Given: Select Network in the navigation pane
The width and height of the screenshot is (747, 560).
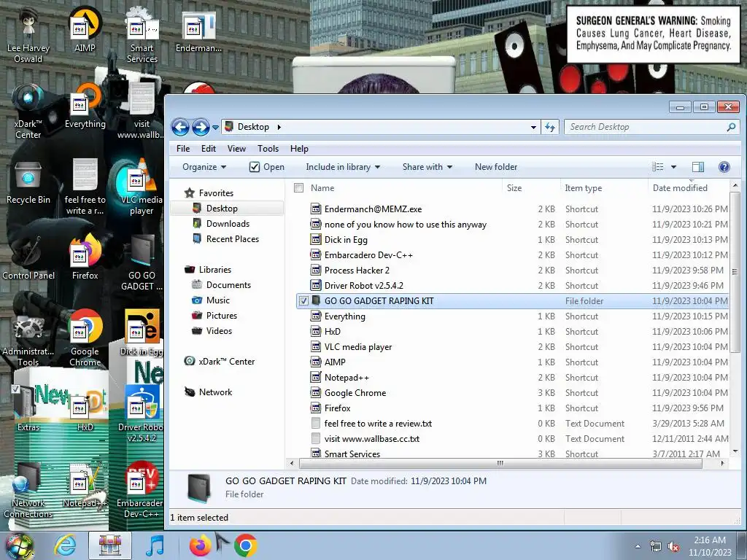Looking at the screenshot, I should point(208,392).
